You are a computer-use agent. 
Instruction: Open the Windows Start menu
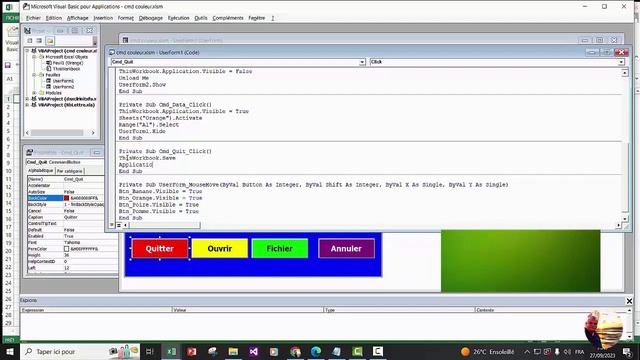[x=10, y=351]
